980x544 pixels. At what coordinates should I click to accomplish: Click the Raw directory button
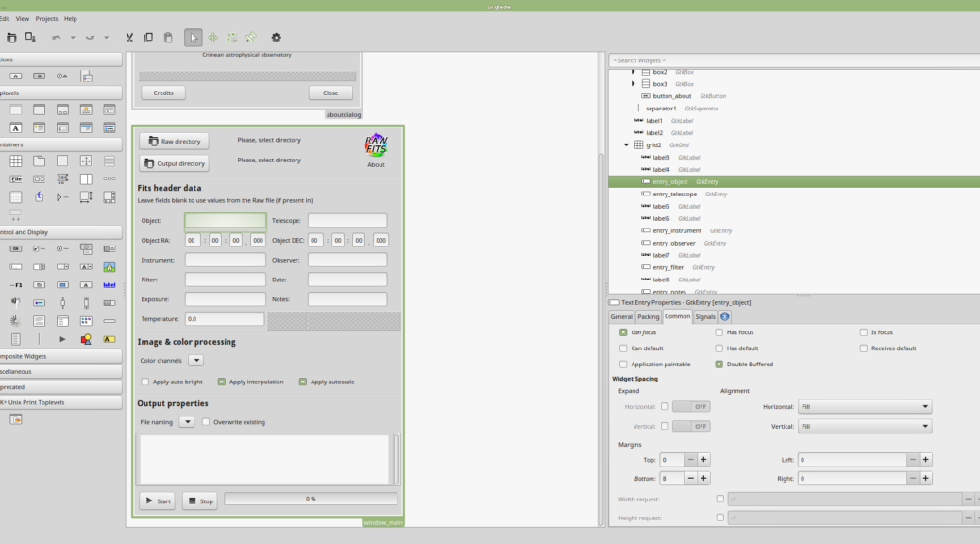coord(174,142)
